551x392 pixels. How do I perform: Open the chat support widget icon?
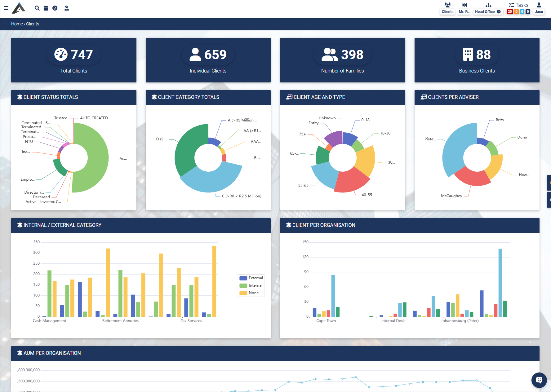(x=539, y=380)
